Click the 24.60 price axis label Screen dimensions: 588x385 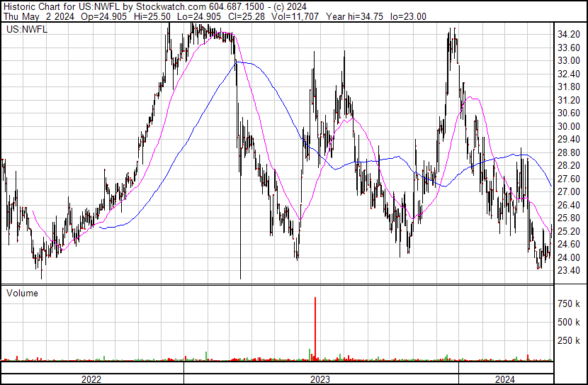[568, 245]
